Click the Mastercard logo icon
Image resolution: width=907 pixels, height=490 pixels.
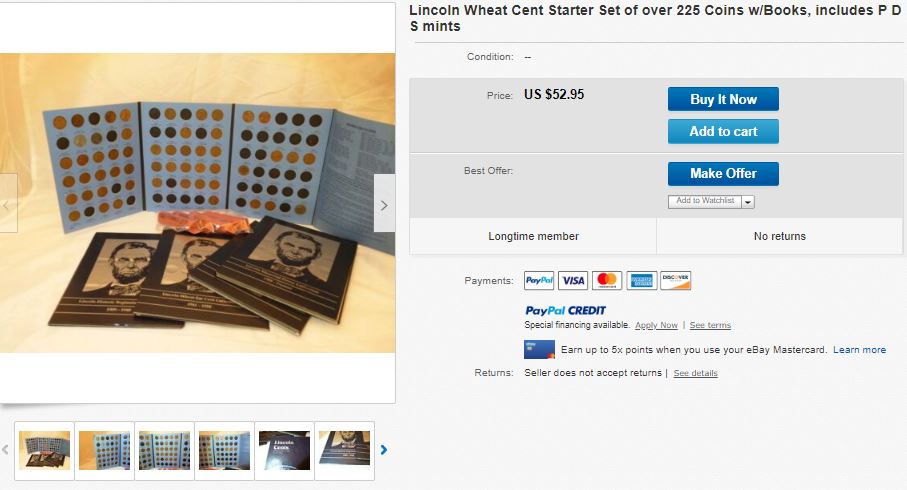pyautogui.click(x=607, y=281)
